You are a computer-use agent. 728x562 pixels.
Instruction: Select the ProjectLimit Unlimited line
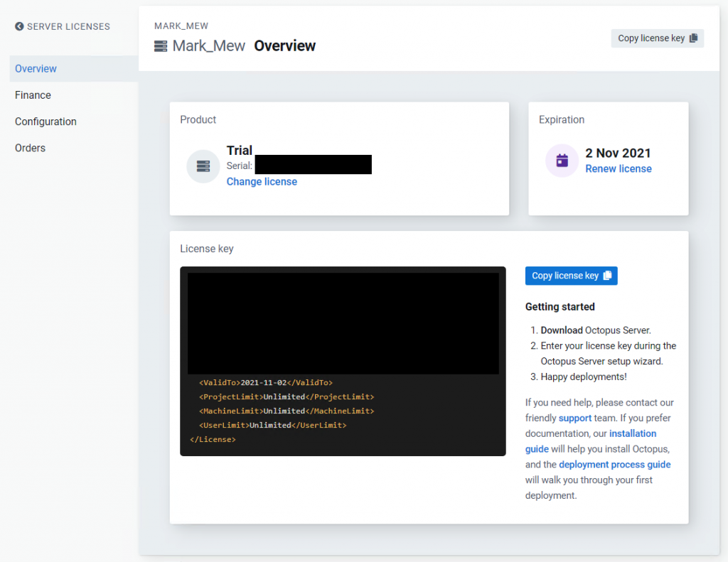click(287, 396)
